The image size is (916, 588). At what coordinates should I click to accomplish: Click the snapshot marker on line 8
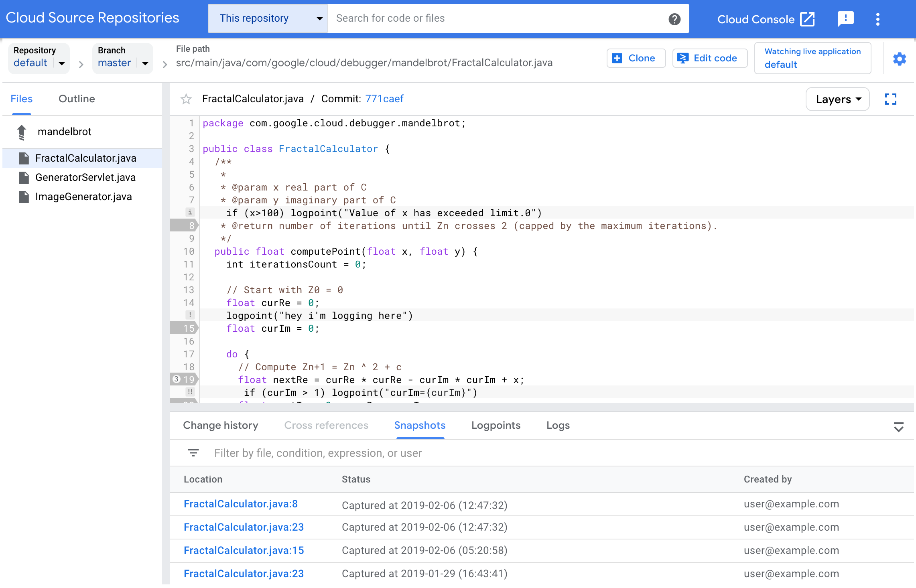(185, 225)
